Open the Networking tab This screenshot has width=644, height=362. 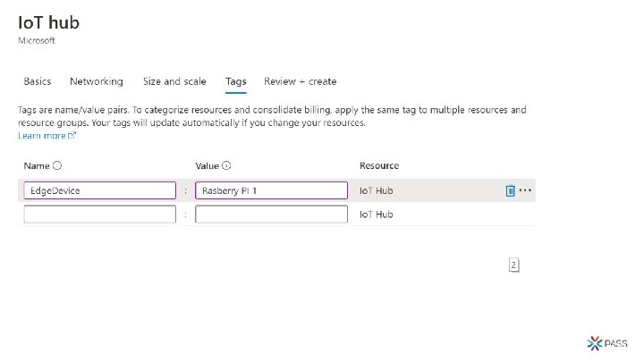click(97, 81)
